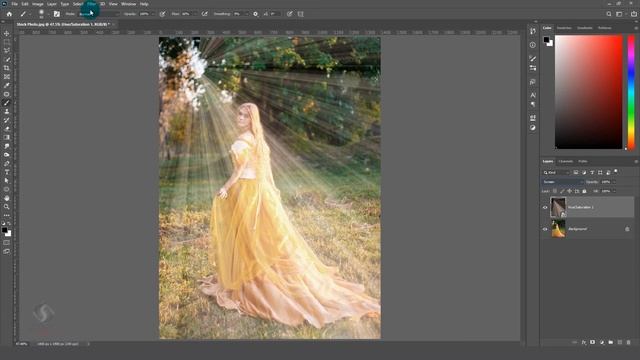
Task: Open smoothing options gear icon
Action: click(x=256, y=14)
